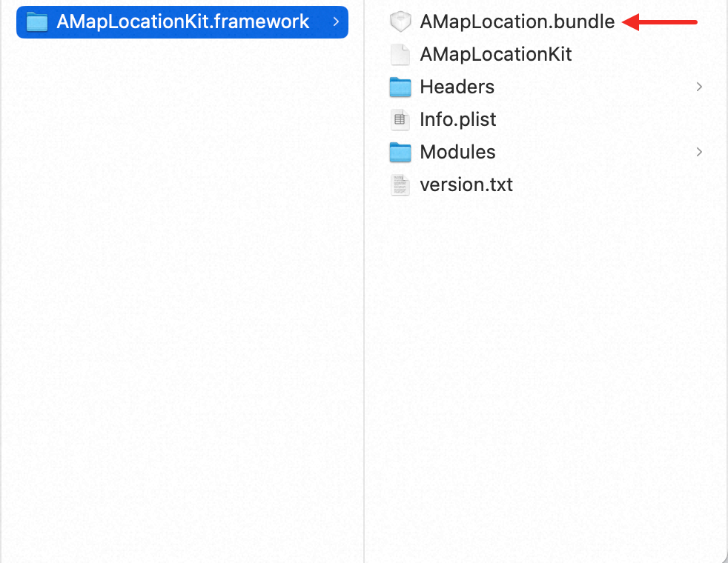Expand the Headers folder chevron
This screenshot has width=728, height=563.
pyautogui.click(x=699, y=87)
